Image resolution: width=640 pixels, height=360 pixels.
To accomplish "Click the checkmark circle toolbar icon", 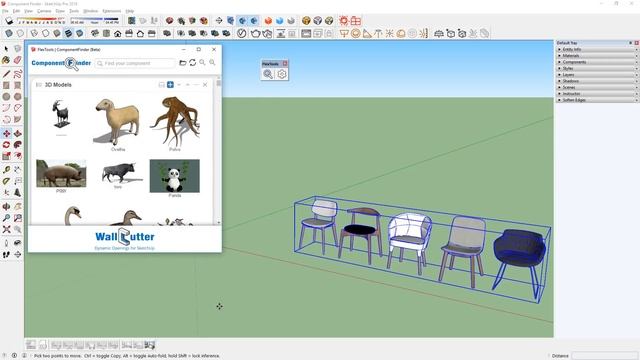I will tap(242, 33).
